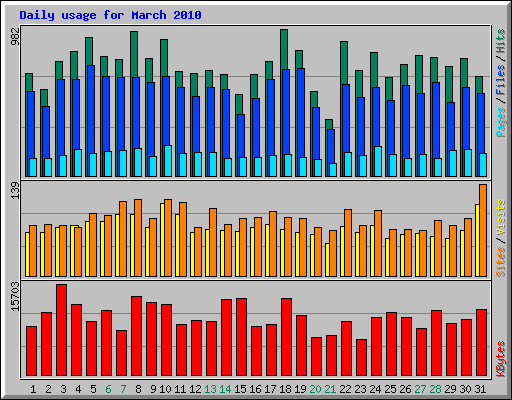Click the red KBytes bar for day 15
512x400 pixels.
pos(241,337)
